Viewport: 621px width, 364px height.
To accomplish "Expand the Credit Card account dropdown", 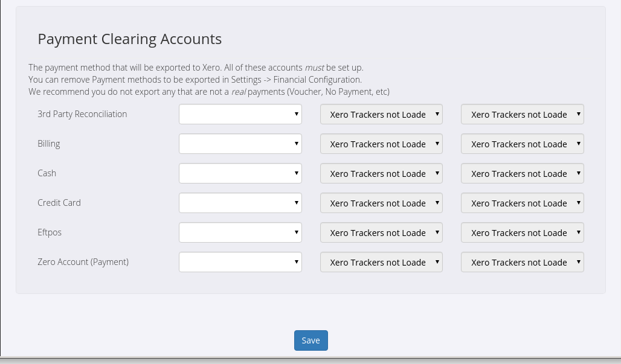I will pos(240,203).
